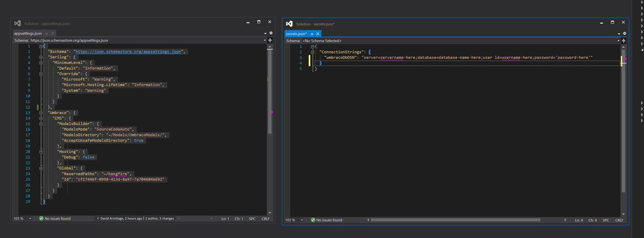Maximize the secrets.json window
This screenshot has height=238, width=644.
[612, 22]
